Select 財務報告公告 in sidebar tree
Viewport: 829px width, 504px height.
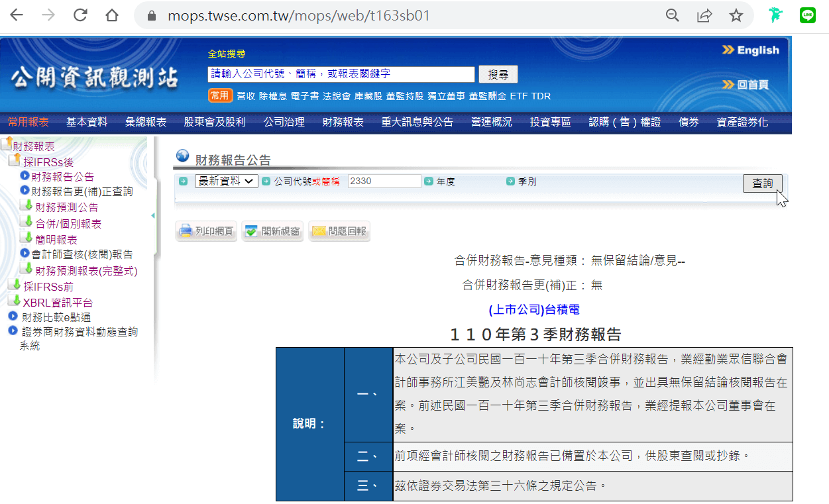pyautogui.click(x=63, y=177)
